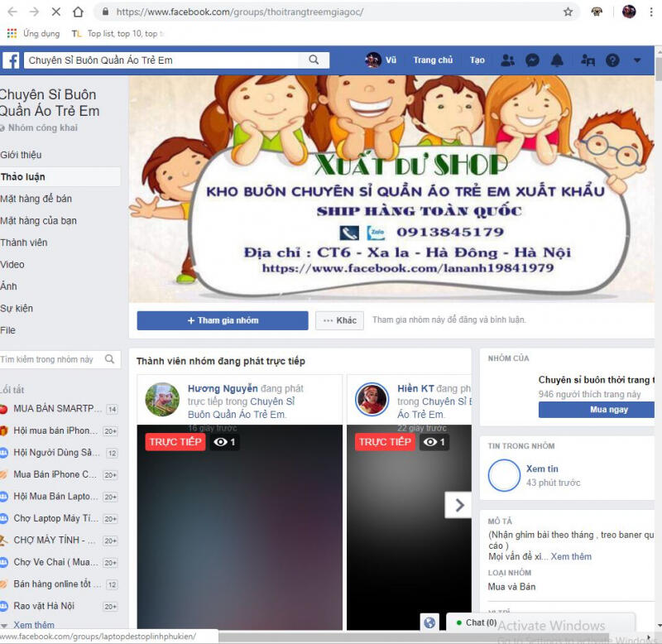Click the Facebook search magnifier button
Image resolution: width=662 pixels, height=644 pixels.
(314, 60)
